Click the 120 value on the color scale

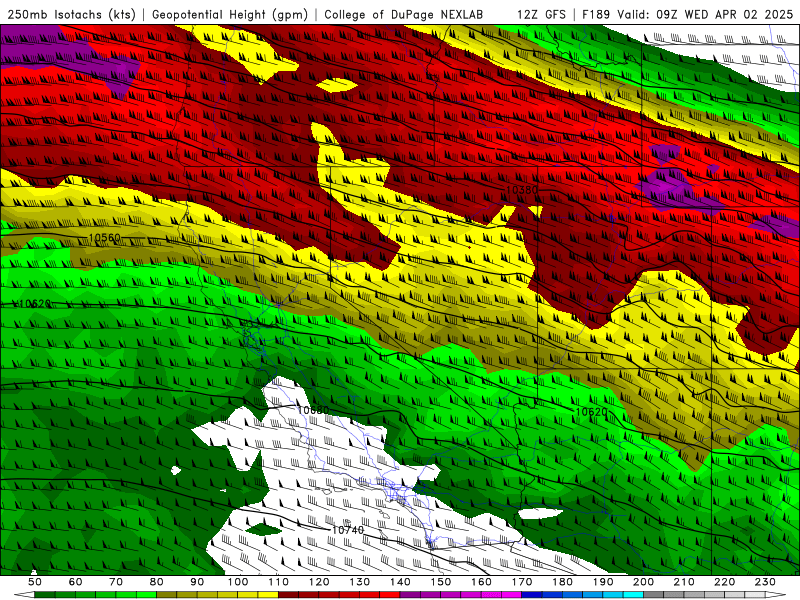(x=319, y=582)
